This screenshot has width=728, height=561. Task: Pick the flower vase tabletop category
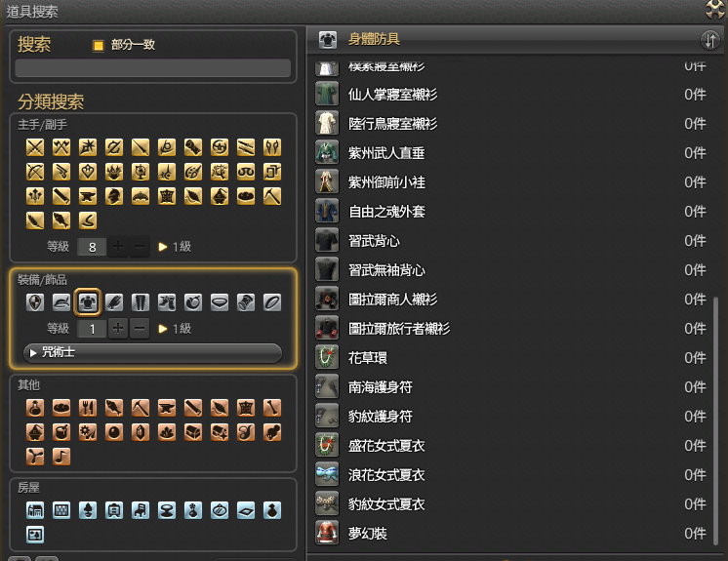click(193, 510)
